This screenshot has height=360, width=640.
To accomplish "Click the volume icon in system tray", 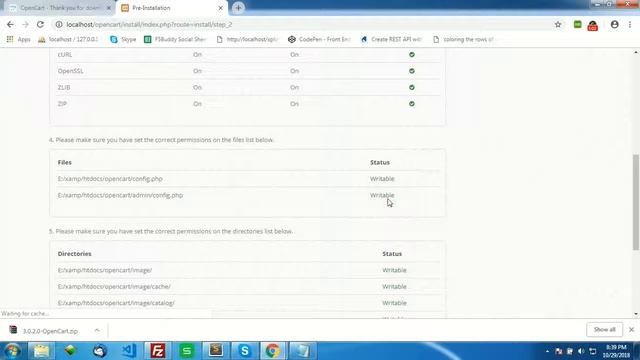I will pos(581,351).
